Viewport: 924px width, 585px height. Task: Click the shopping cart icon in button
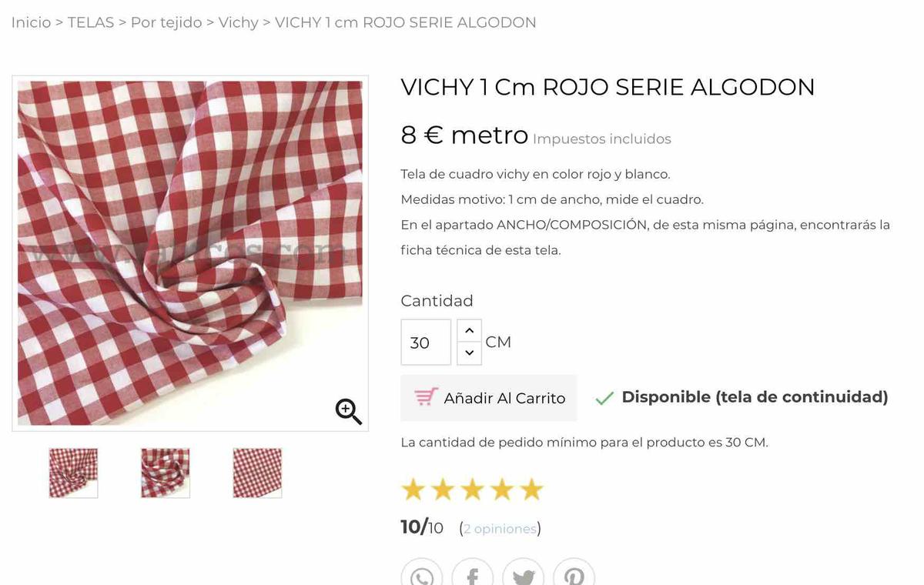426,397
